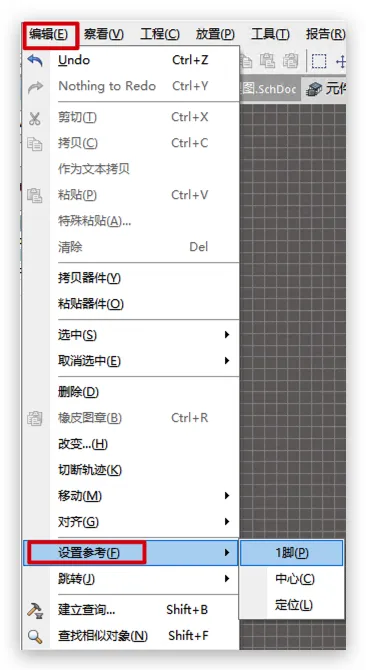Click the Ctrl+Z shortcut text
The image size is (366, 670).
tap(190, 60)
